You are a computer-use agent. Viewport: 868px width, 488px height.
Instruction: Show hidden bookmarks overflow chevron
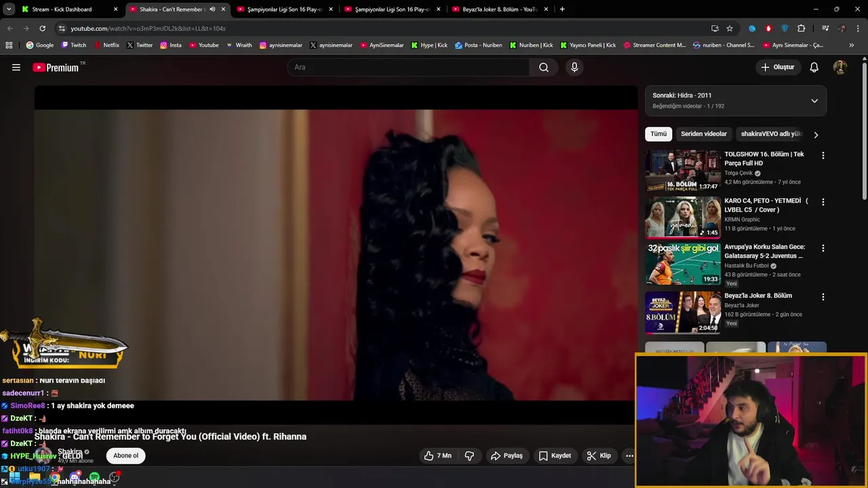click(852, 45)
